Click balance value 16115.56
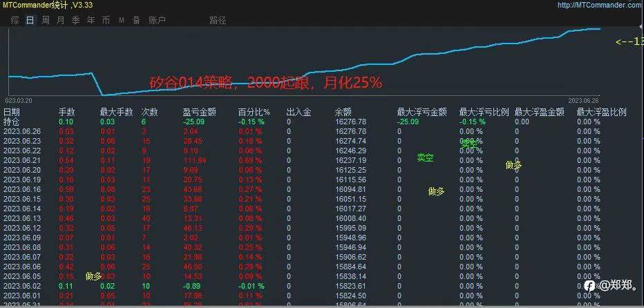Screen dimensions: 644x308 pos(350,180)
